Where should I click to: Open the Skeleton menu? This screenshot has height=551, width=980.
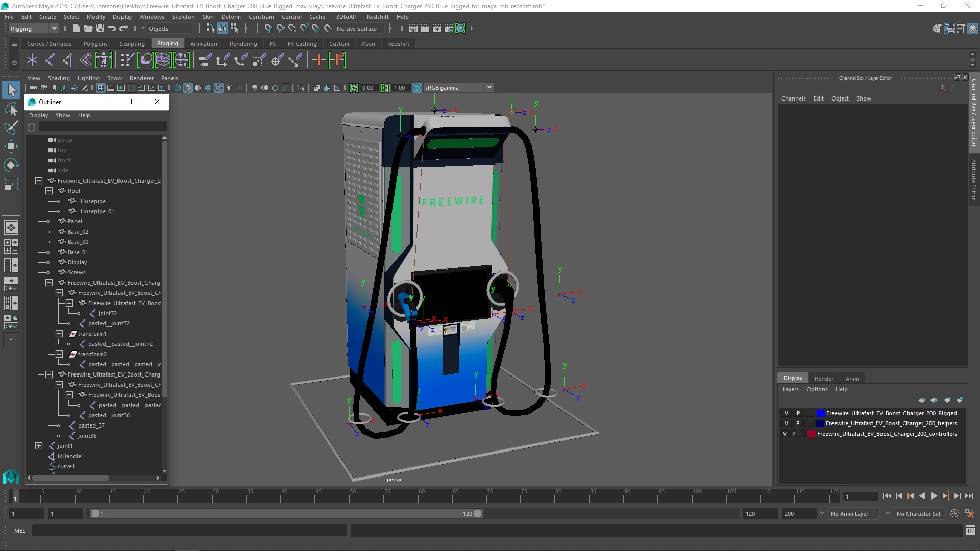pyautogui.click(x=183, y=17)
